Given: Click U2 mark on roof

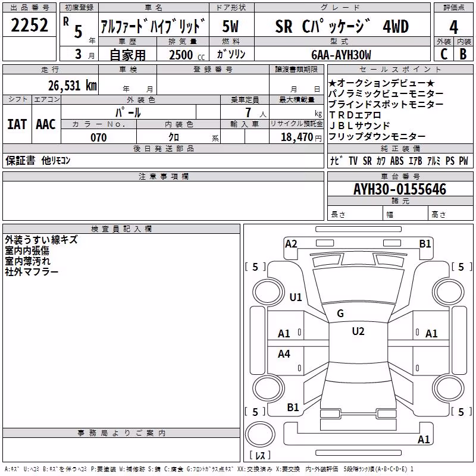Looking at the screenshot, I should tap(358, 331).
